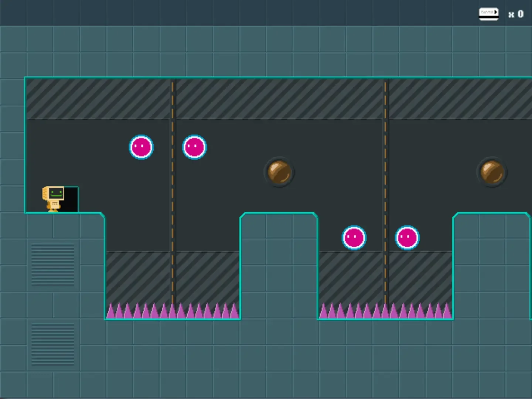Image resolution: width=532 pixels, height=399 pixels.
Task: Click the purple spikes in the left pit
Action: click(173, 311)
